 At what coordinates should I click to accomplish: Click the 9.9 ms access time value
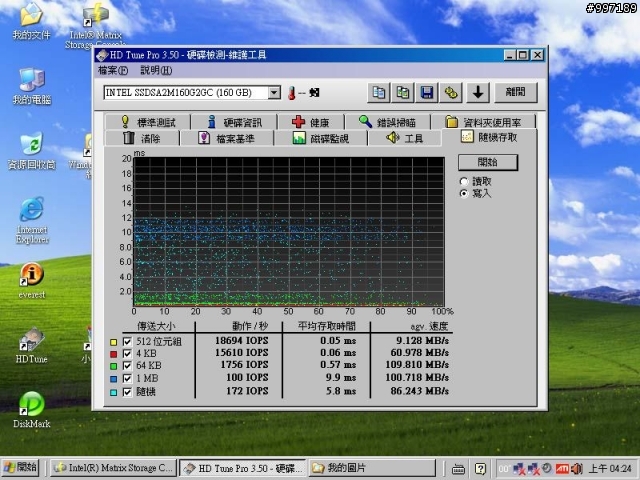[341, 378]
